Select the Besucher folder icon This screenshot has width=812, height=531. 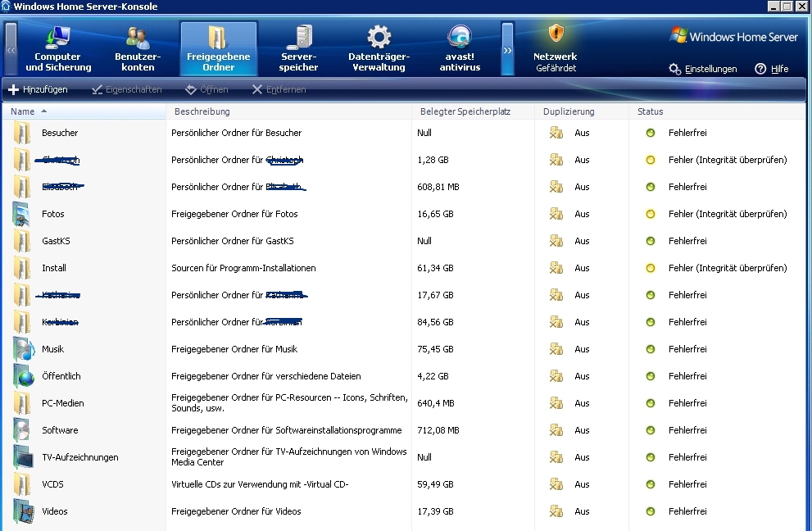(x=22, y=133)
